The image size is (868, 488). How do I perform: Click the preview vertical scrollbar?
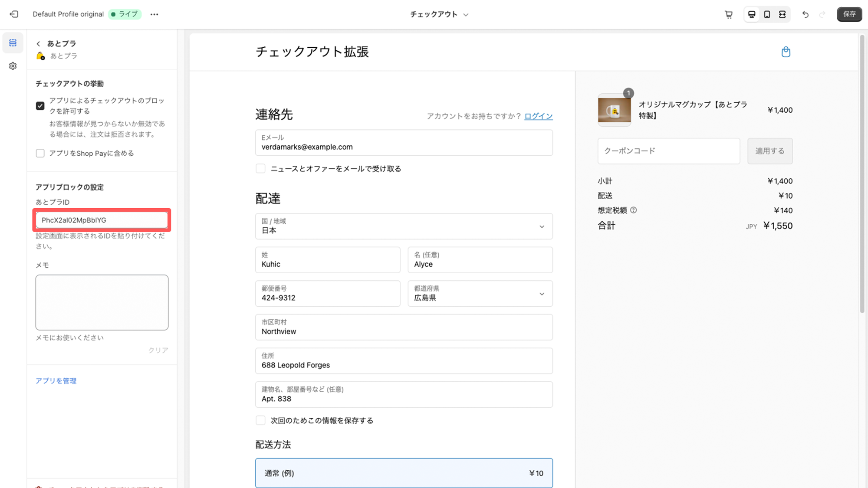[x=862, y=174]
